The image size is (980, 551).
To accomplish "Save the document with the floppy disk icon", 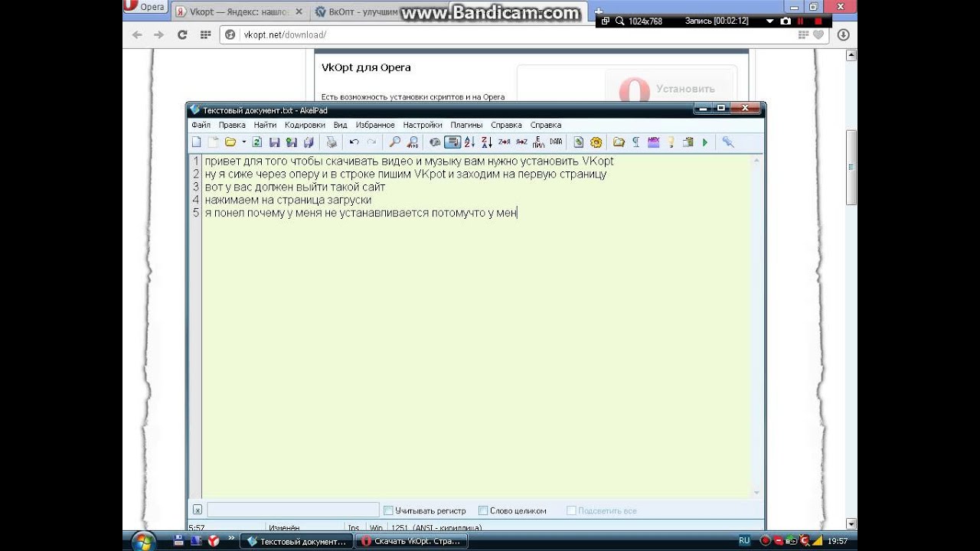I will (274, 142).
